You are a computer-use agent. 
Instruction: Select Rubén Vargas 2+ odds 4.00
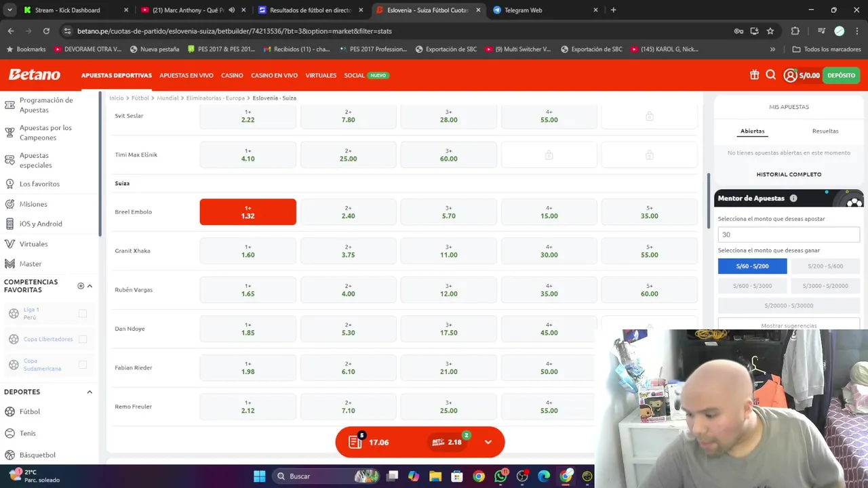tap(348, 290)
